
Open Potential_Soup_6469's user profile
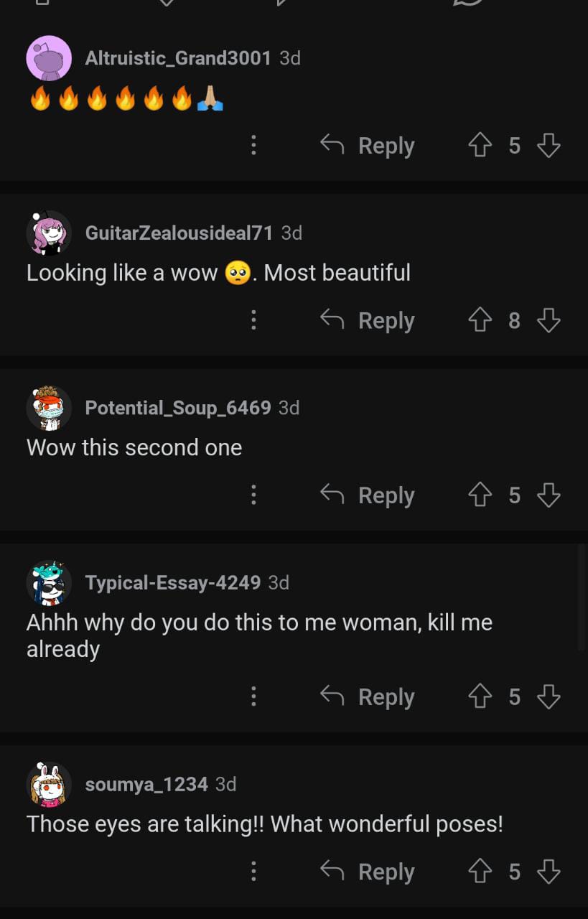[x=177, y=408]
